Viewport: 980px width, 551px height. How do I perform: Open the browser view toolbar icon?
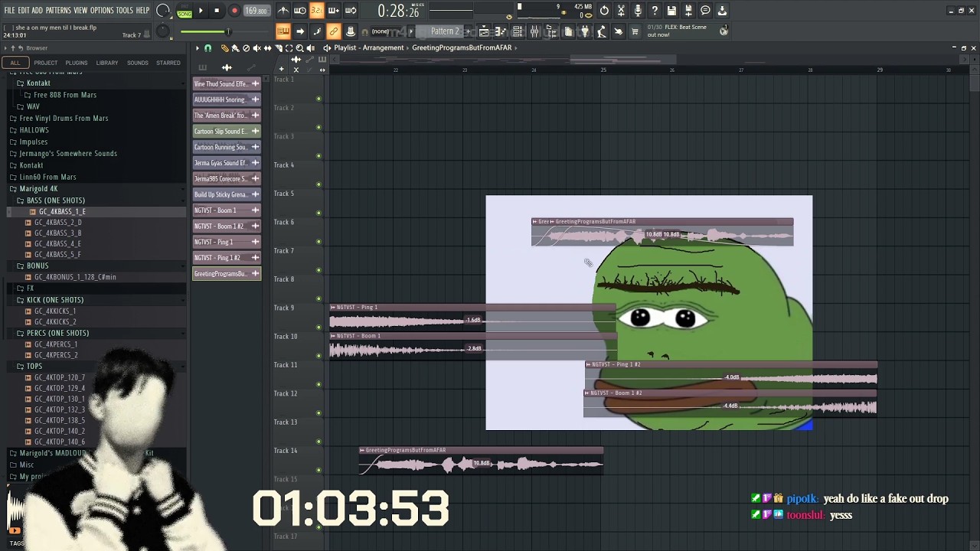551,31
